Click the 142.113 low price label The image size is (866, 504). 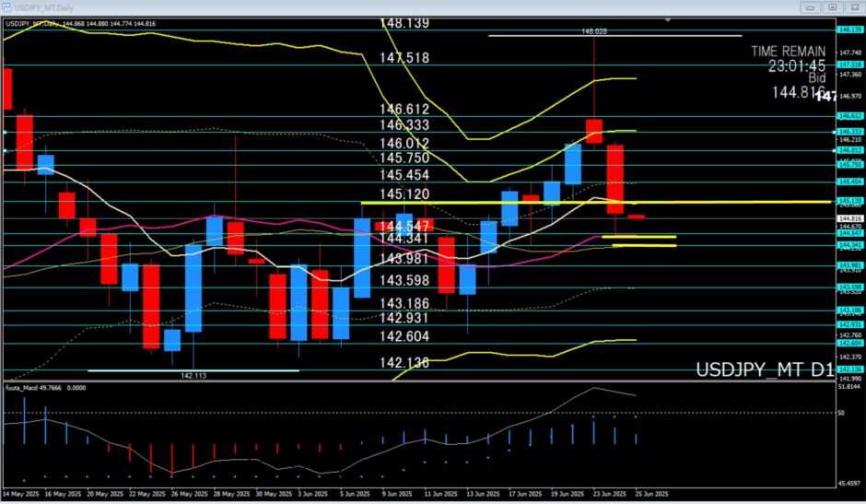click(x=193, y=376)
